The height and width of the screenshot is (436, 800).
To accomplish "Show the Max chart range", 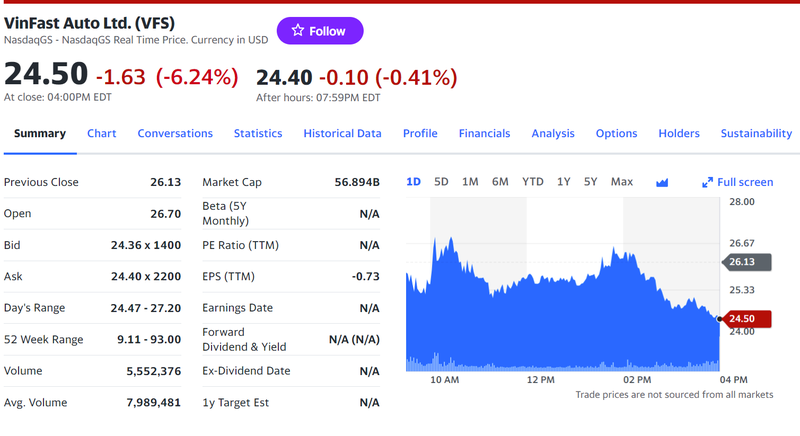I will click(622, 181).
